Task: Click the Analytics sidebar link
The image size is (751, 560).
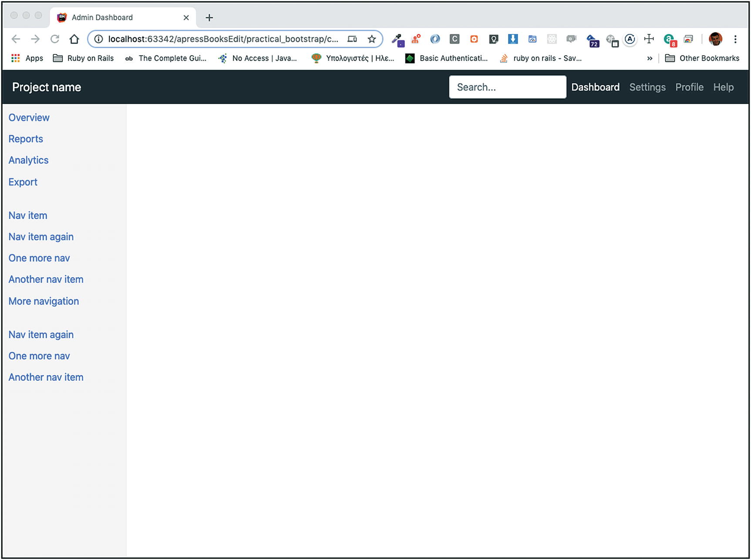Action: pyautogui.click(x=28, y=160)
